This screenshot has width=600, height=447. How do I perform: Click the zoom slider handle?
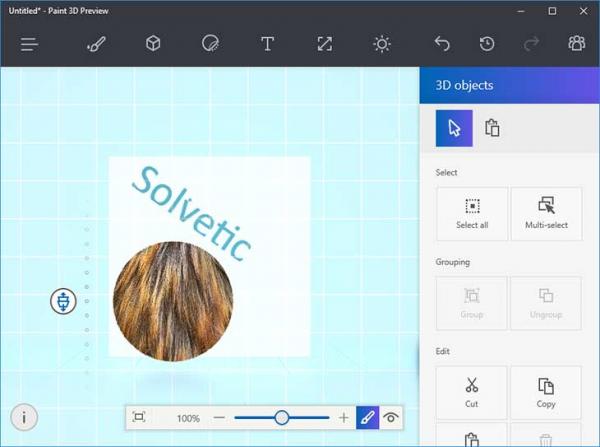coord(282,418)
